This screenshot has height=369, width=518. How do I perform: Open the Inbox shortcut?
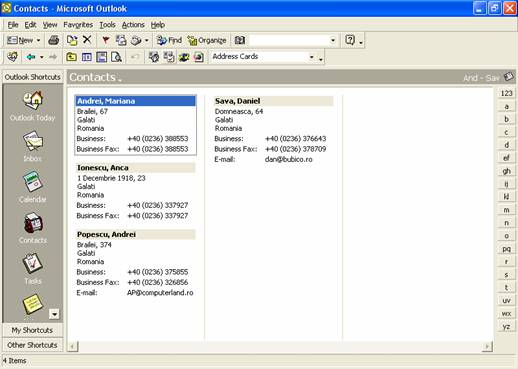[33, 146]
